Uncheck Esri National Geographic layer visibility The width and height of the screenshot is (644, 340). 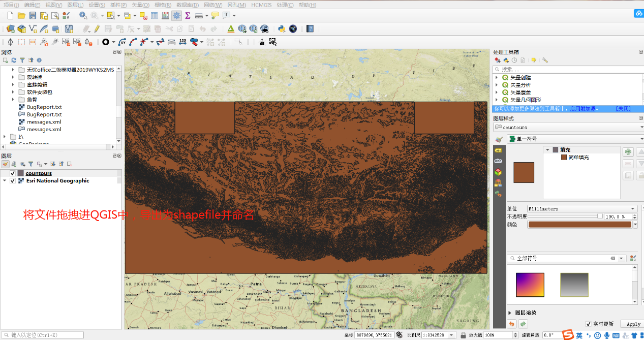click(x=13, y=181)
